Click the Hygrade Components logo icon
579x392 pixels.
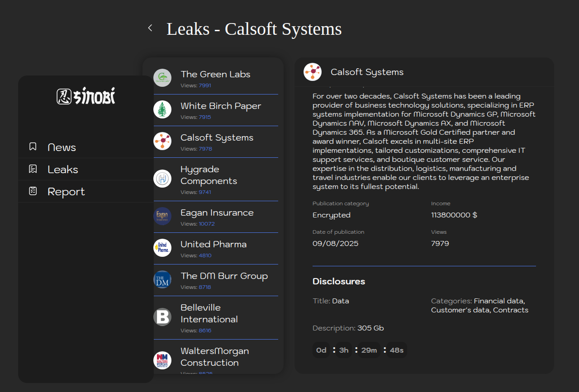pyautogui.click(x=162, y=179)
